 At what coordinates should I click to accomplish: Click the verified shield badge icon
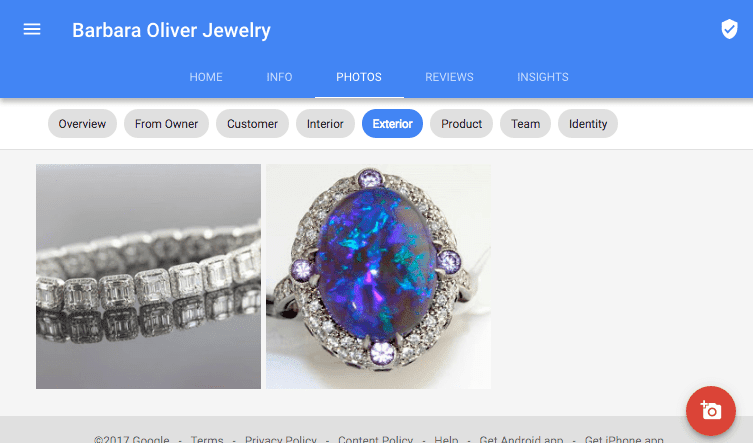coord(729,29)
